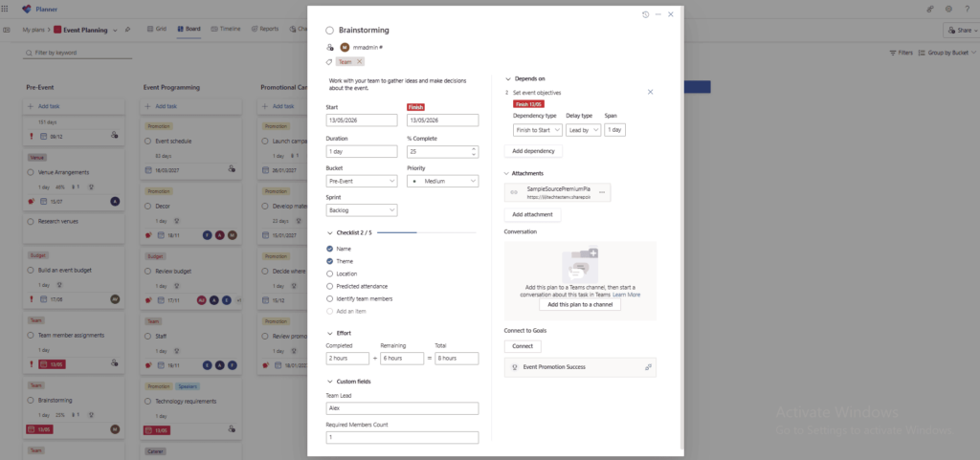This screenshot has width=980, height=460.
Task: Click the link icon on Event Promotion Success
Action: click(648, 367)
